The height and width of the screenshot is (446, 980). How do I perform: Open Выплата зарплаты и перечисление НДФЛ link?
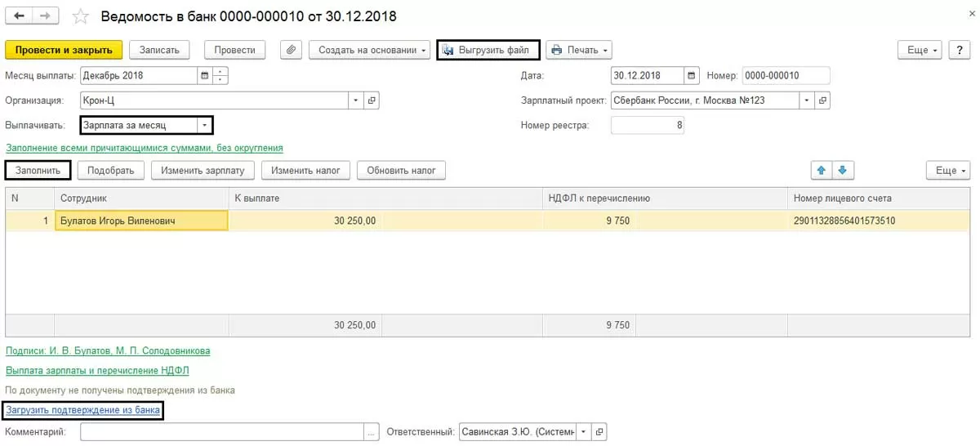(x=98, y=370)
